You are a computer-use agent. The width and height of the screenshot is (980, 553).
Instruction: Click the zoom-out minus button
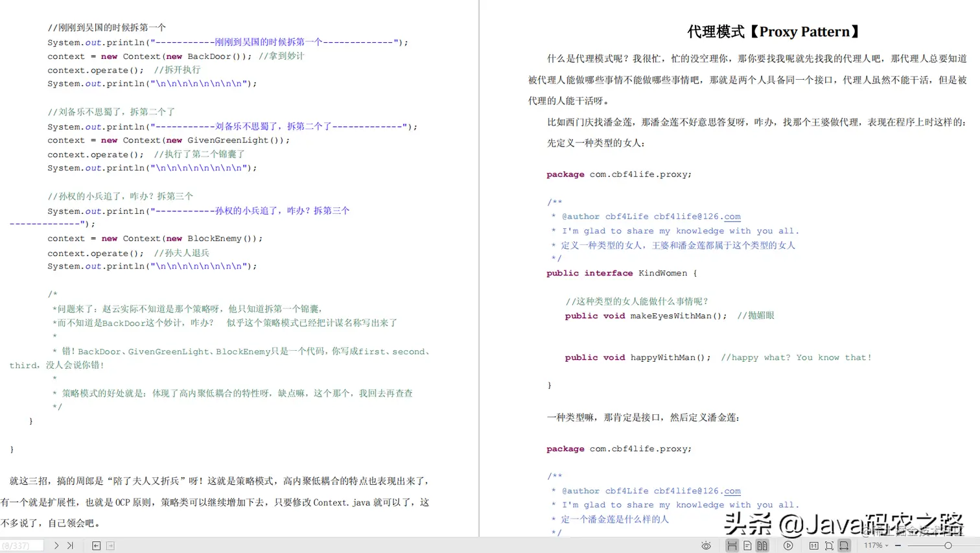click(x=898, y=545)
